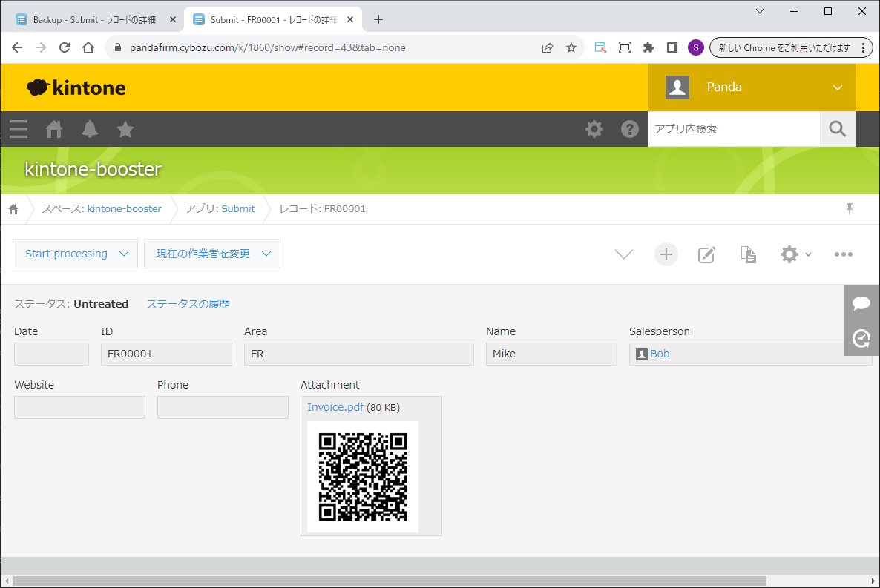
Task: Open the kintone hamburger menu
Action: tap(19, 129)
